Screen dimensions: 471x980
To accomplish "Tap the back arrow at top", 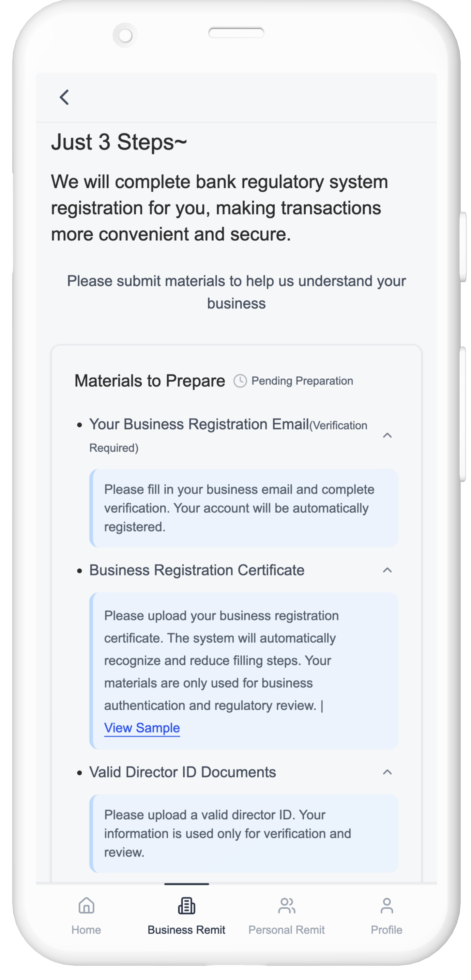I will point(64,97).
